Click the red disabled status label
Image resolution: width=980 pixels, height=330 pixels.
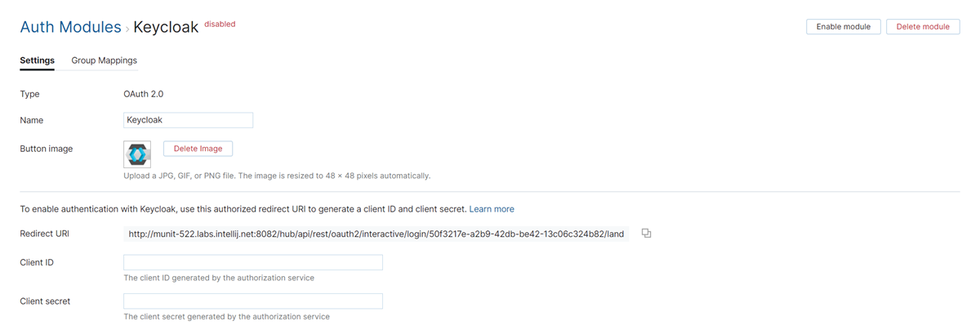coord(220,25)
